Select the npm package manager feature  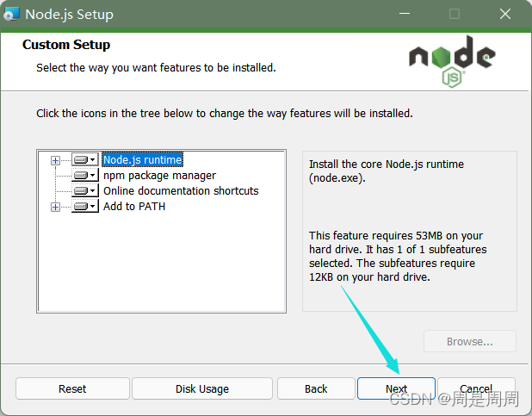(159, 176)
